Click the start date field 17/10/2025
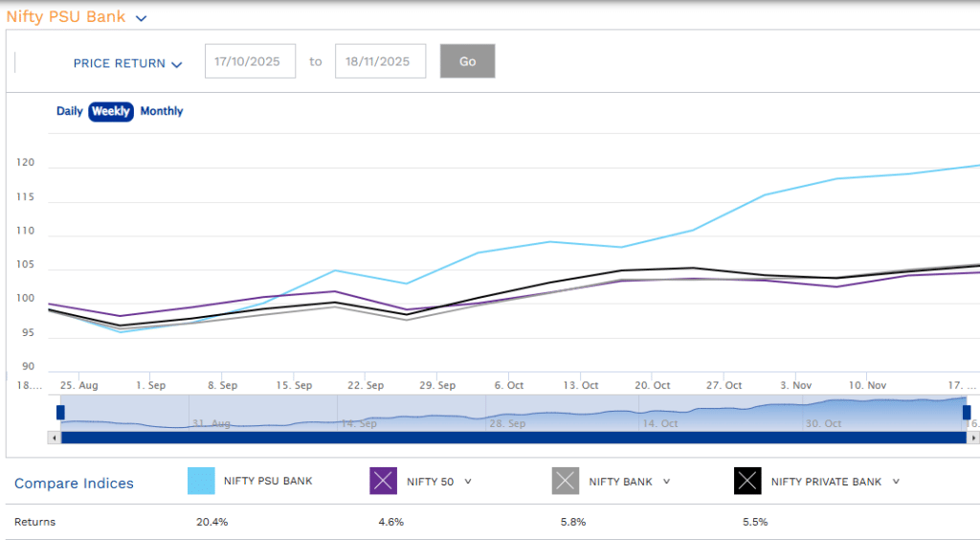The width and height of the screenshot is (980, 540). [249, 61]
